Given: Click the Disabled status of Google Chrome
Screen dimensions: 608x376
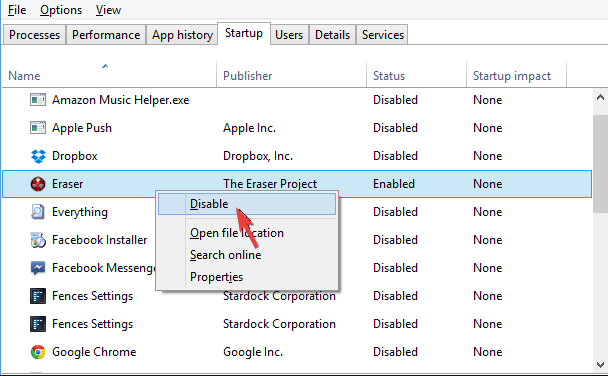Looking at the screenshot, I should (x=396, y=352).
